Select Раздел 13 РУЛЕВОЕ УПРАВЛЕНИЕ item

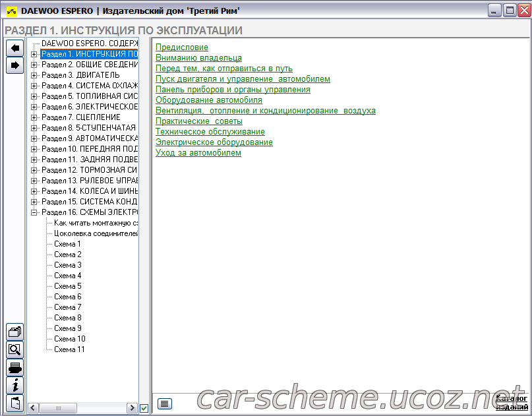click(x=90, y=181)
